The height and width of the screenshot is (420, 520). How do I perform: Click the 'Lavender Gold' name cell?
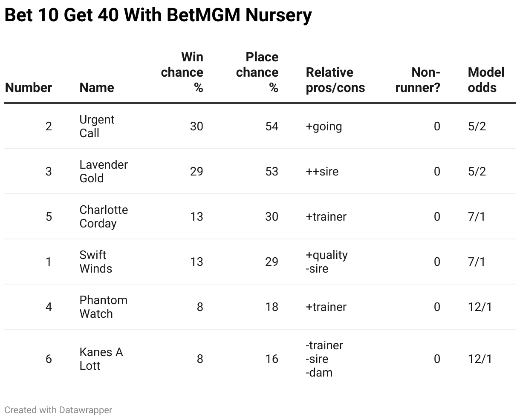[x=104, y=171]
